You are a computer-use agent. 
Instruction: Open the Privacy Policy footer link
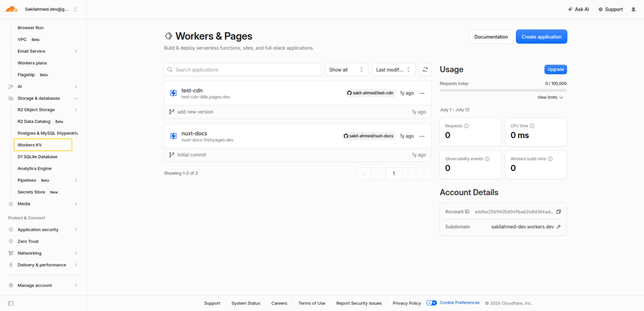click(406, 303)
